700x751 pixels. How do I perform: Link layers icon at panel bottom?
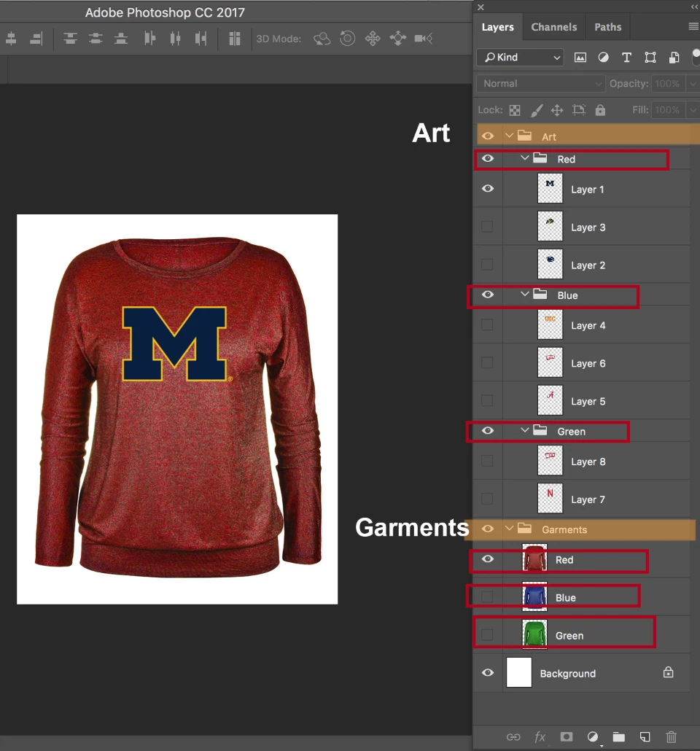coord(513,736)
